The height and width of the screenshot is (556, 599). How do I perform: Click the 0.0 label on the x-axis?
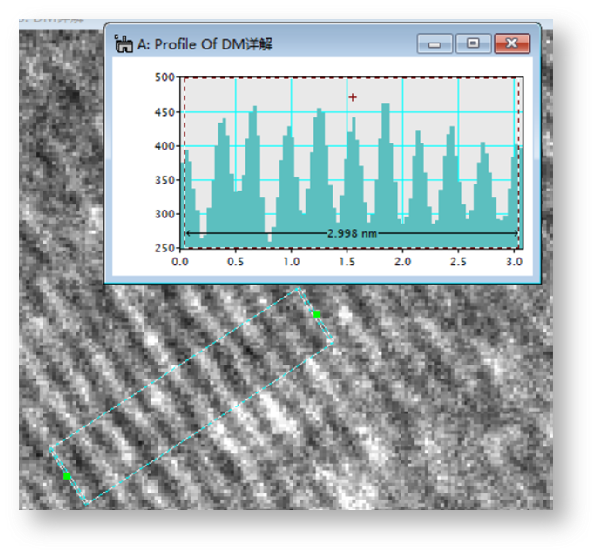pyautogui.click(x=180, y=262)
